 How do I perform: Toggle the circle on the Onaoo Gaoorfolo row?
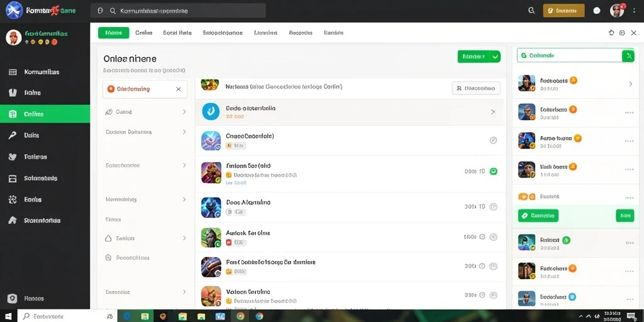click(494, 140)
